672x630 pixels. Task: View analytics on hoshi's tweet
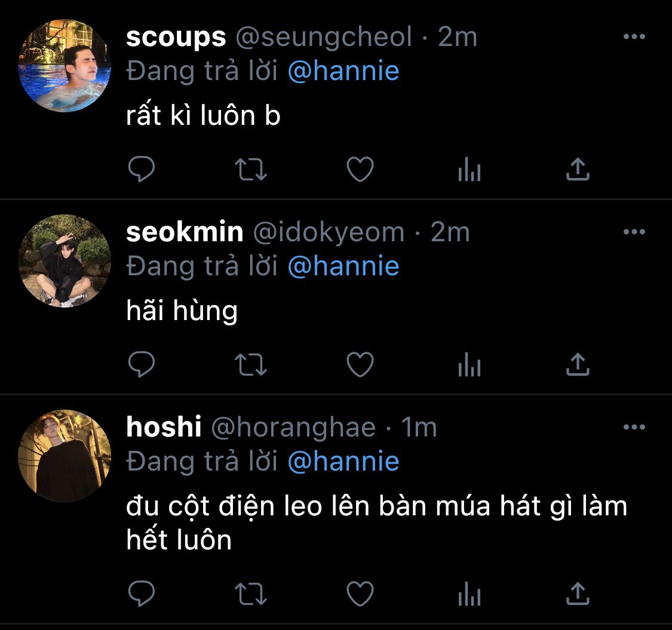point(470,594)
